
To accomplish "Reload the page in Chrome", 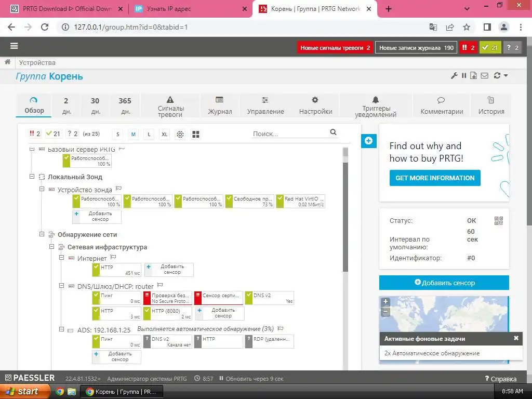I will 45,27.
